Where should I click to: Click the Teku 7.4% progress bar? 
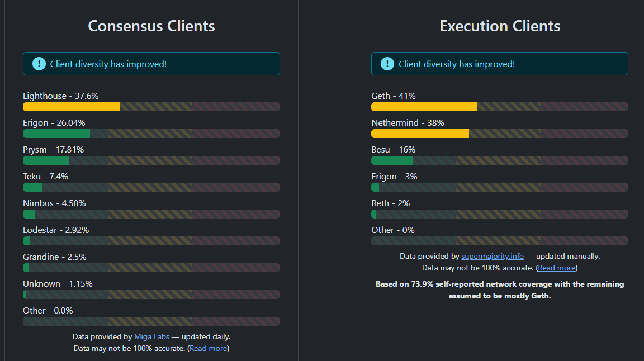(151, 187)
